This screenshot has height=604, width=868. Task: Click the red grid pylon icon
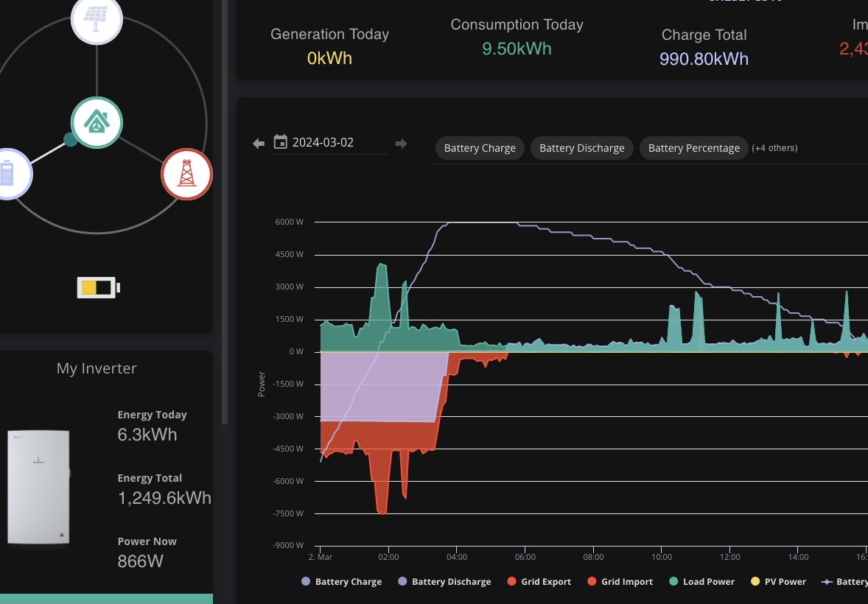[x=186, y=174]
